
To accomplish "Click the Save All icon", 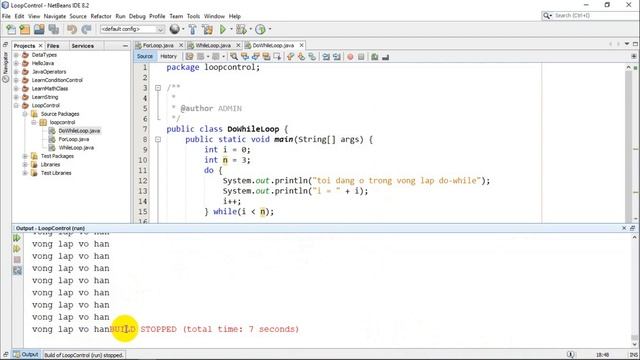I will click(53, 29).
